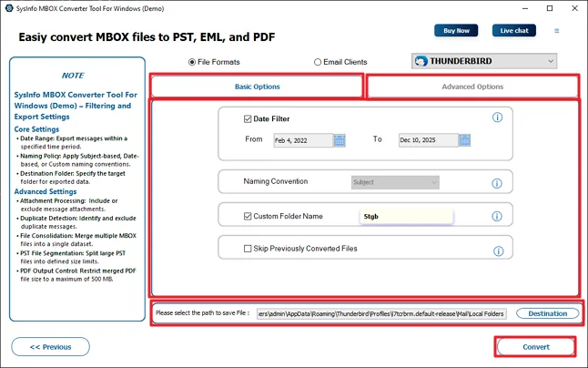Go back with Previous button
The height and width of the screenshot is (368, 588).
click(x=51, y=347)
